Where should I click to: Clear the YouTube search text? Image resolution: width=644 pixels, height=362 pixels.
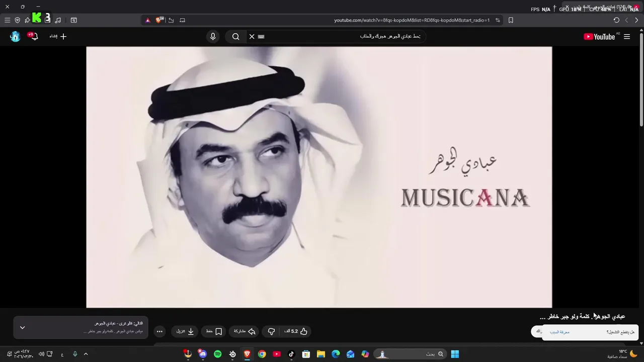coord(252,37)
